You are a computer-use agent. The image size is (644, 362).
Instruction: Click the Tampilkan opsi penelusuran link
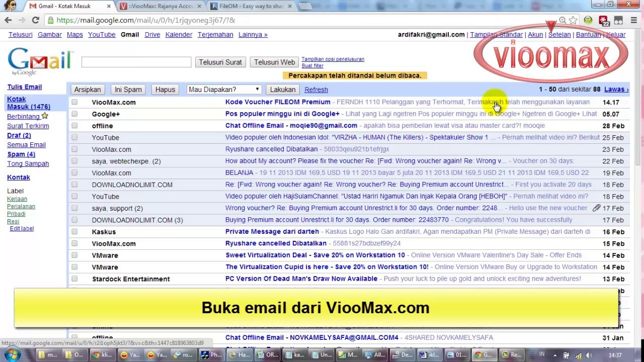[x=333, y=59]
